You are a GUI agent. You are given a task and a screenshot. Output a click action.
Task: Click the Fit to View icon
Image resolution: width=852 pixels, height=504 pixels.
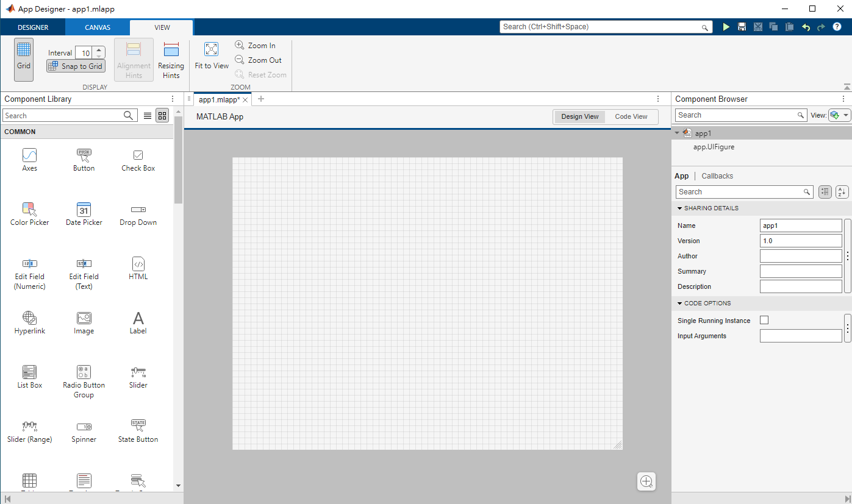tap(212, 49)
